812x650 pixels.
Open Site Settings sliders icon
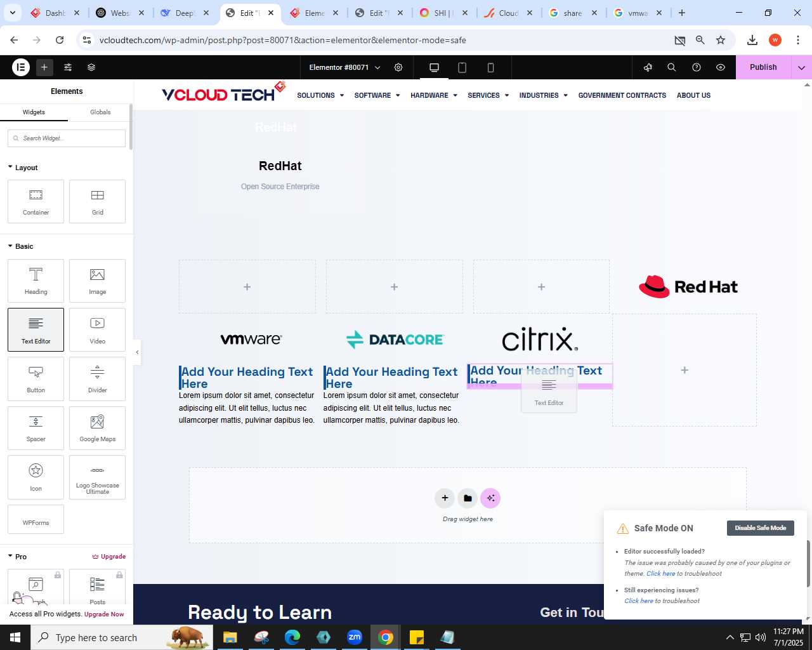(x=68, y=67)
